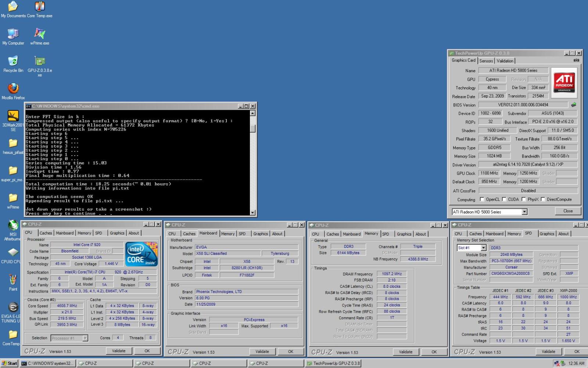Image resolution: width=588 pixels, height=368 pixels.
Task: Click the BIOS Version field in GPU-Z
Action: [x=523, y=105]
